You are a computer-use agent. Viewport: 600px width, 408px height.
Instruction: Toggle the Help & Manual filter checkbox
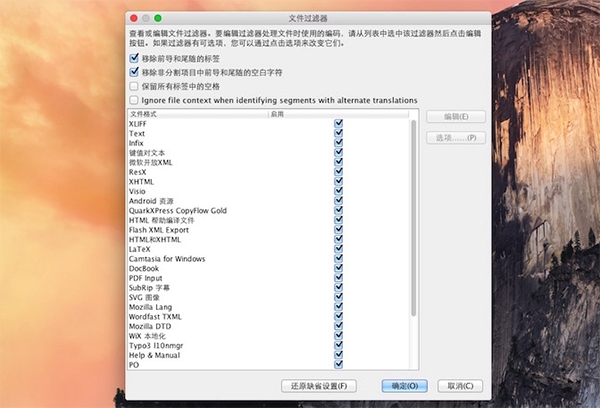[x=339, y=355]
